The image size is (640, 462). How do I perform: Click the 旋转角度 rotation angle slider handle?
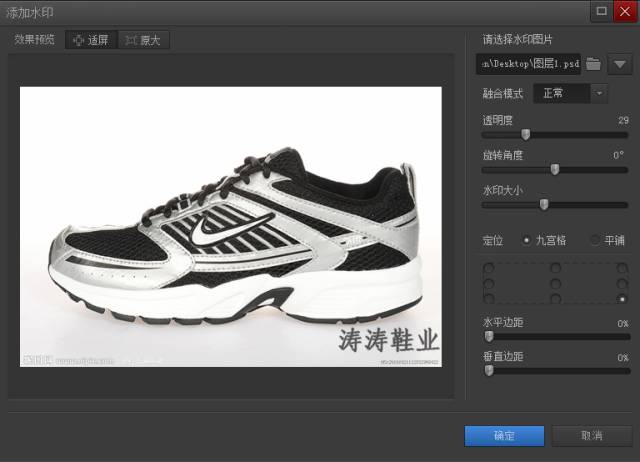(555, 169)
